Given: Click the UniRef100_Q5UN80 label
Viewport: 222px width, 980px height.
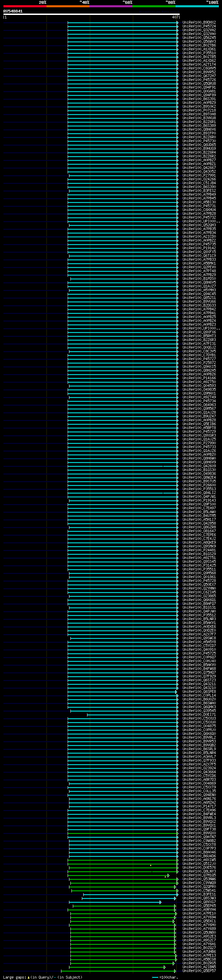Looking at the screenshot, I should coord(199,932).
